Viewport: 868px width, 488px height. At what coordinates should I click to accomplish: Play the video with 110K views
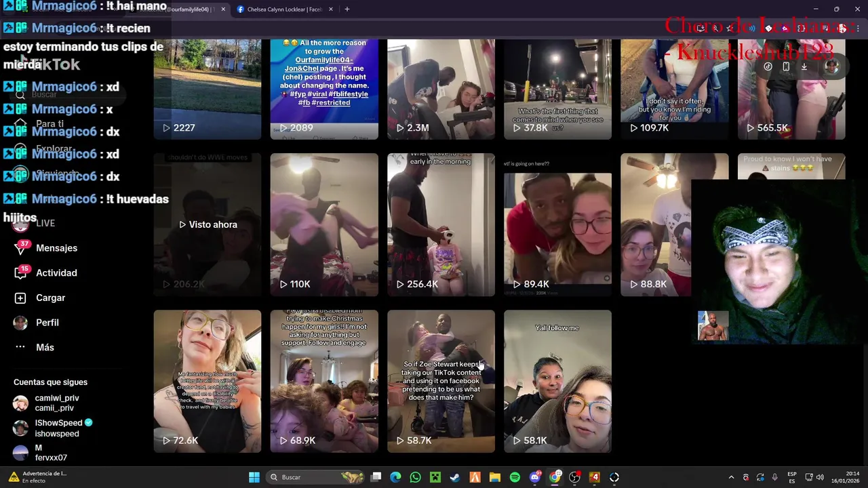324,224
